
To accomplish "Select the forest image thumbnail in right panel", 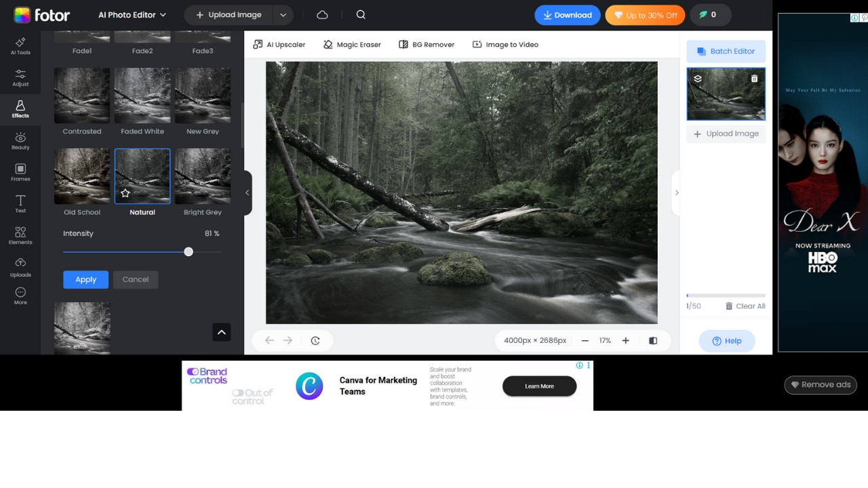I will tap(726, 94).
